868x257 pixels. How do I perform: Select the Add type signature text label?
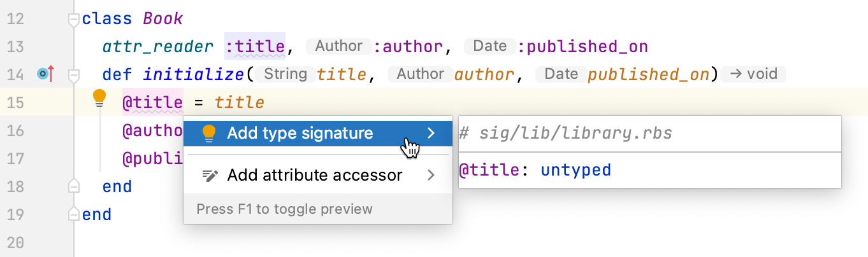(x=300, y=133)
